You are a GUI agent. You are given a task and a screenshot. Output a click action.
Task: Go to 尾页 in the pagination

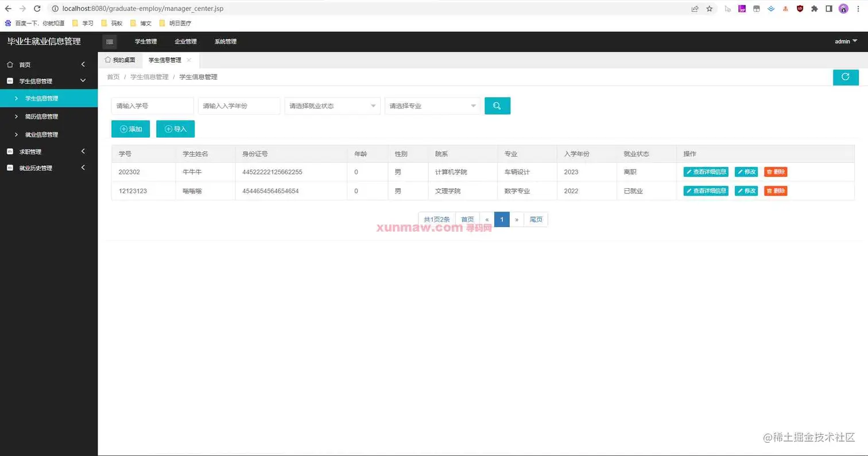[x=536, y=219]
